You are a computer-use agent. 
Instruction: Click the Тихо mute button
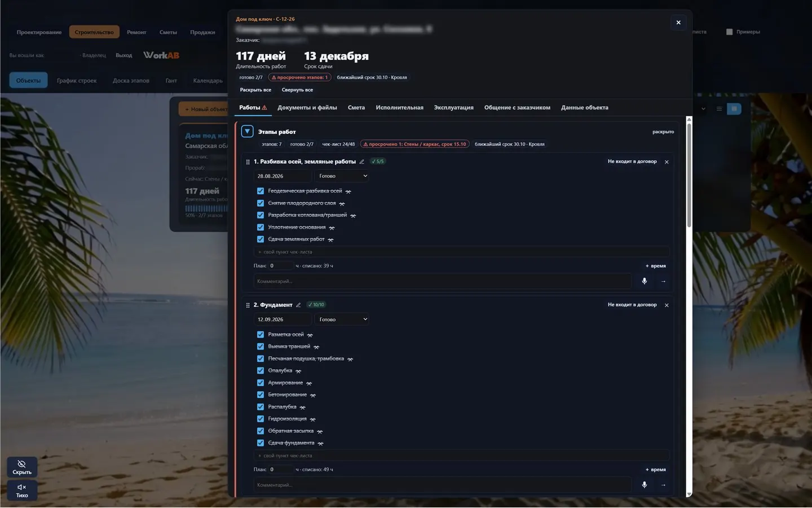coord(22,490)
